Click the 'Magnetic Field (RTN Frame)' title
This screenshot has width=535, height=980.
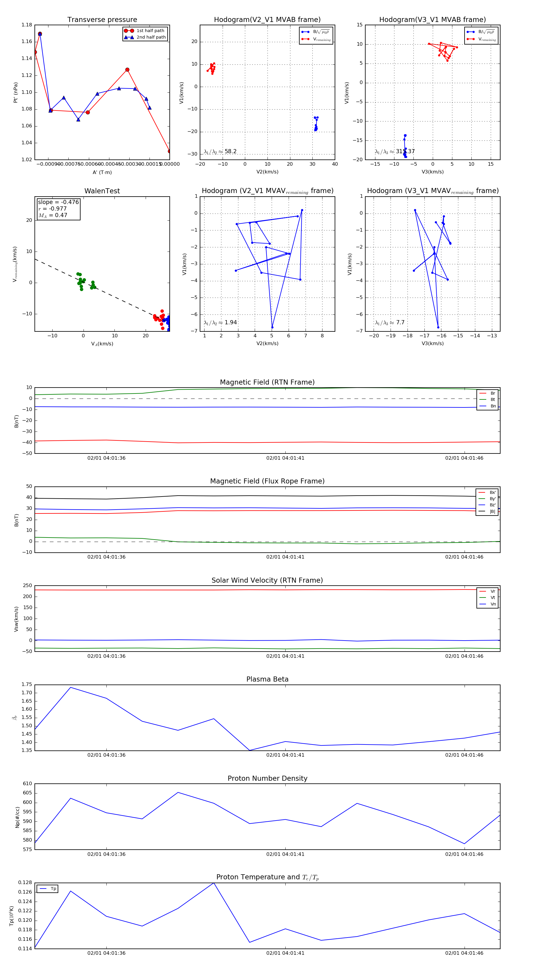click(267, 382)
